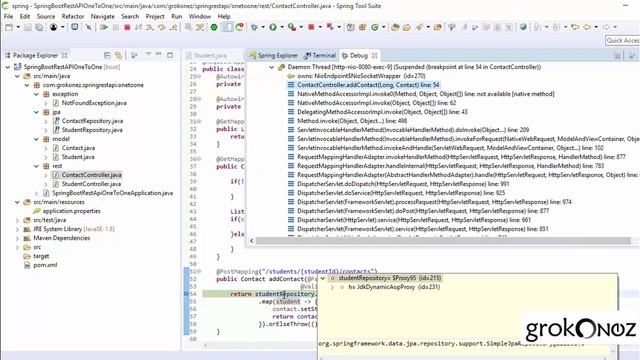The image size is (640, 360).
Task: Click the Drop to Frame icon
Action: pos(189,27)
